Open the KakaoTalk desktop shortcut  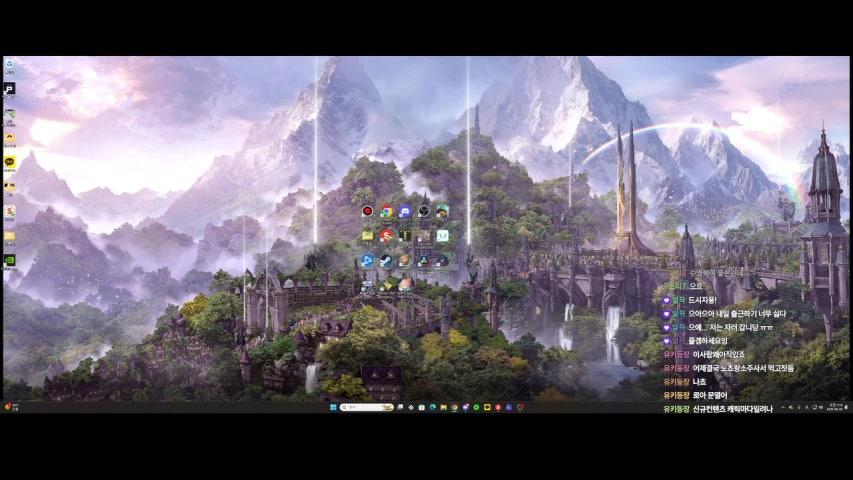point(9,162)
